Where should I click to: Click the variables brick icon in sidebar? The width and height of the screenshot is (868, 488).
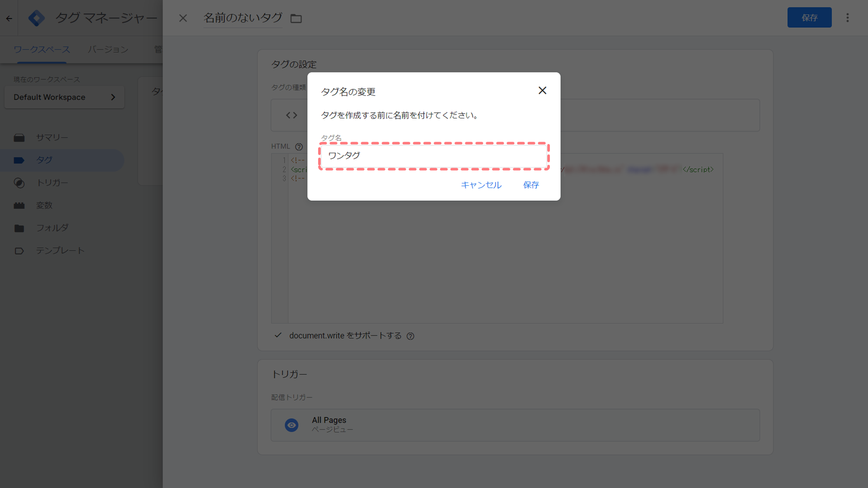click(x=19, y=206)
